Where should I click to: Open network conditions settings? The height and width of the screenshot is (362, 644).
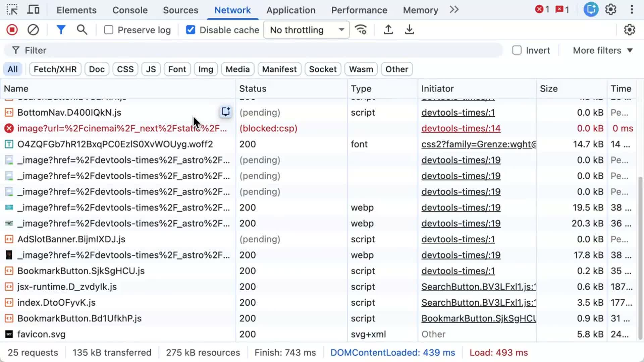(x=361, y=29)
